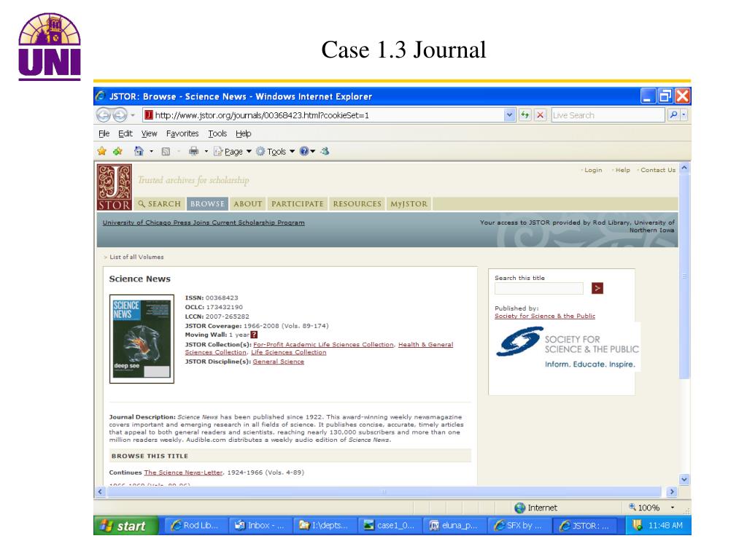Click the List of all Volumes link
Screen dimensions: 747x560
[x=136, y=257]
